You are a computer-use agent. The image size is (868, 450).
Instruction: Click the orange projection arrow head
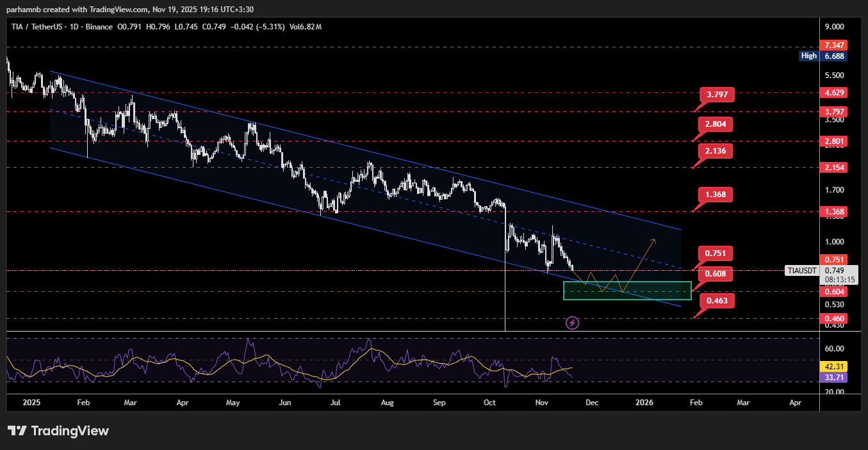point(653,241)
